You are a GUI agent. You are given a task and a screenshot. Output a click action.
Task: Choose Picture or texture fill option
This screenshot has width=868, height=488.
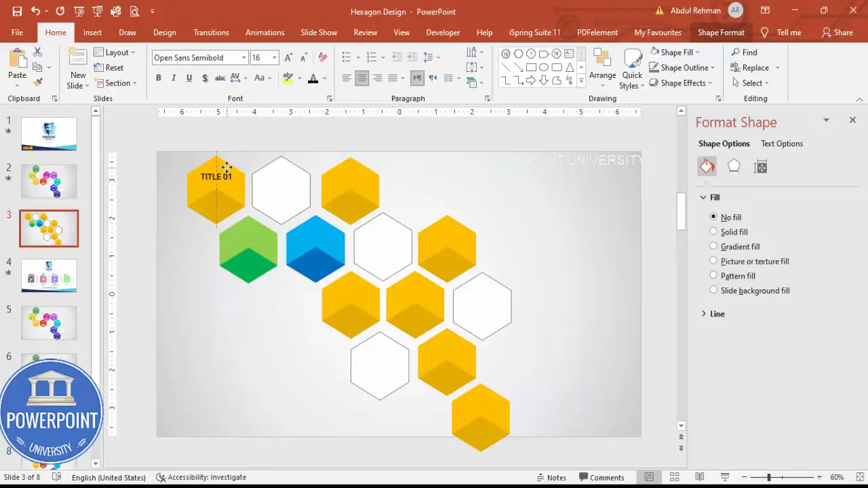[713, 261]
